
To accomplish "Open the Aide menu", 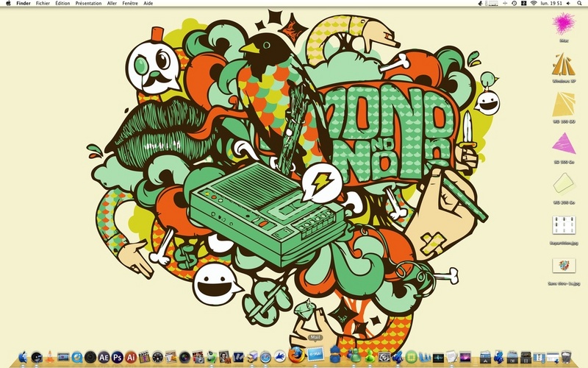I will point(148,4).
